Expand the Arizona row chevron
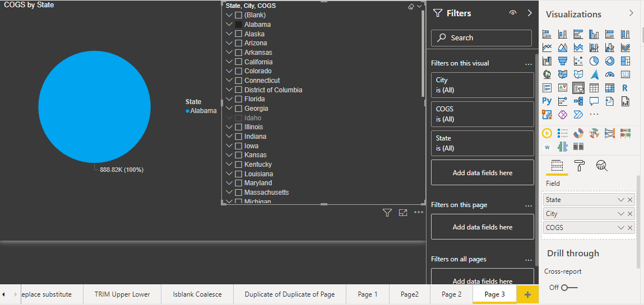 pyautogui.click(x=229, y=43)
